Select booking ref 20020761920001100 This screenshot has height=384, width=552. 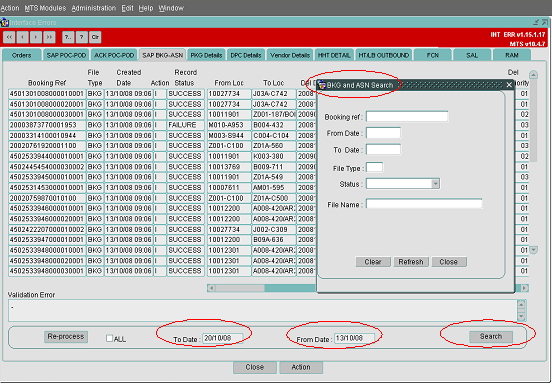coord(47,146)
